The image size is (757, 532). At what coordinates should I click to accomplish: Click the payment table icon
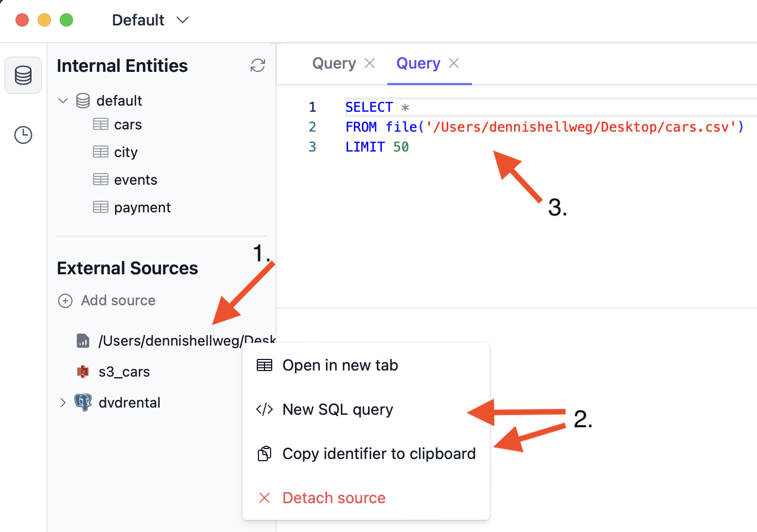click(101, 207)
